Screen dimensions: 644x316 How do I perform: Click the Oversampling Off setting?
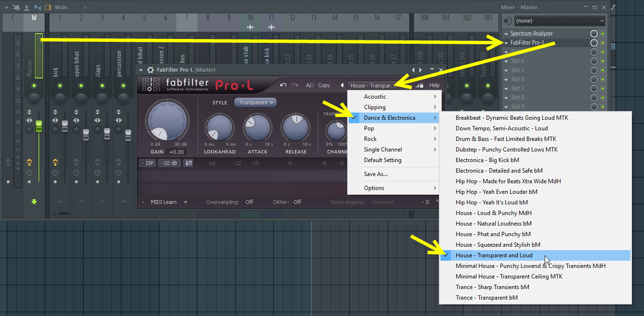pos(249,202)
